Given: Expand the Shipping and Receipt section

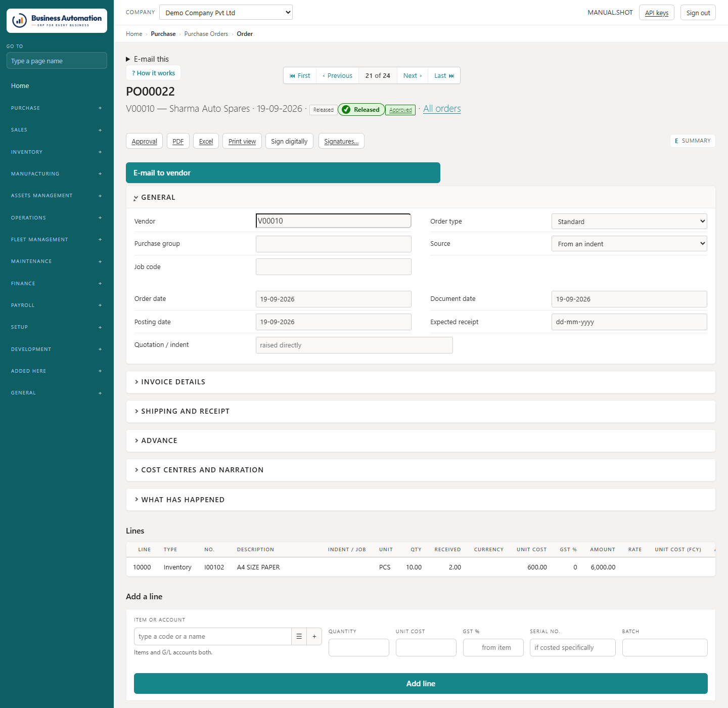Looking at the screenshot, I should (421, 411).
